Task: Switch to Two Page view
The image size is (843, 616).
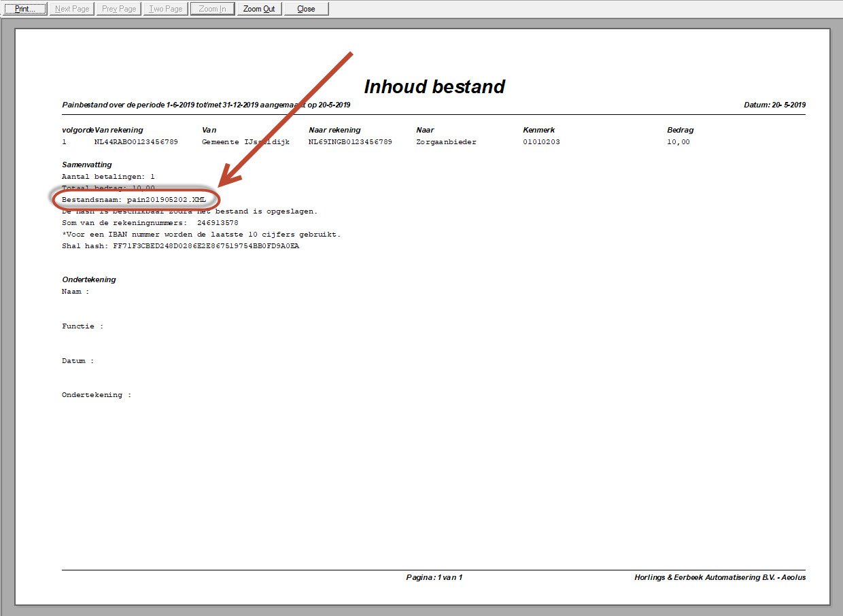Action: point(165,9)
